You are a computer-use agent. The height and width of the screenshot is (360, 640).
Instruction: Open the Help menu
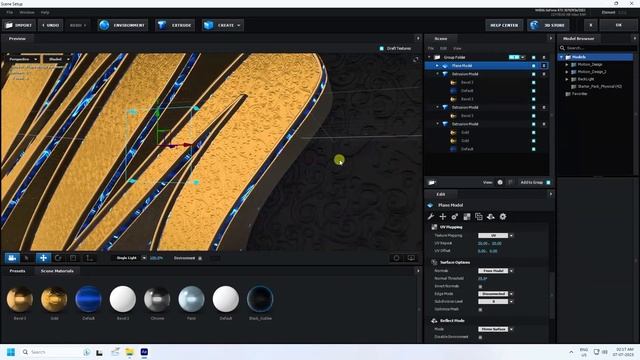click(x=45, y=13)
